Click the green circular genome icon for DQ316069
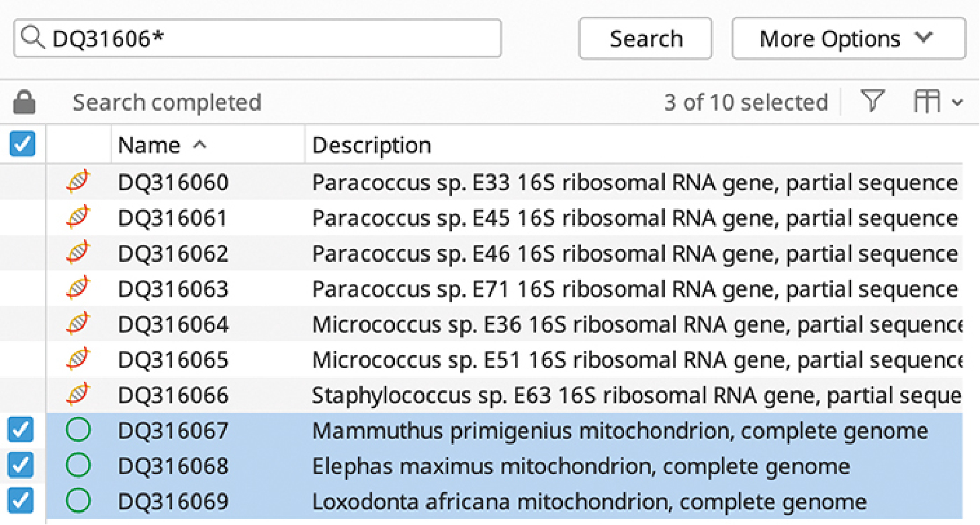Screen dimensions: 980x525 click(79, 501)
